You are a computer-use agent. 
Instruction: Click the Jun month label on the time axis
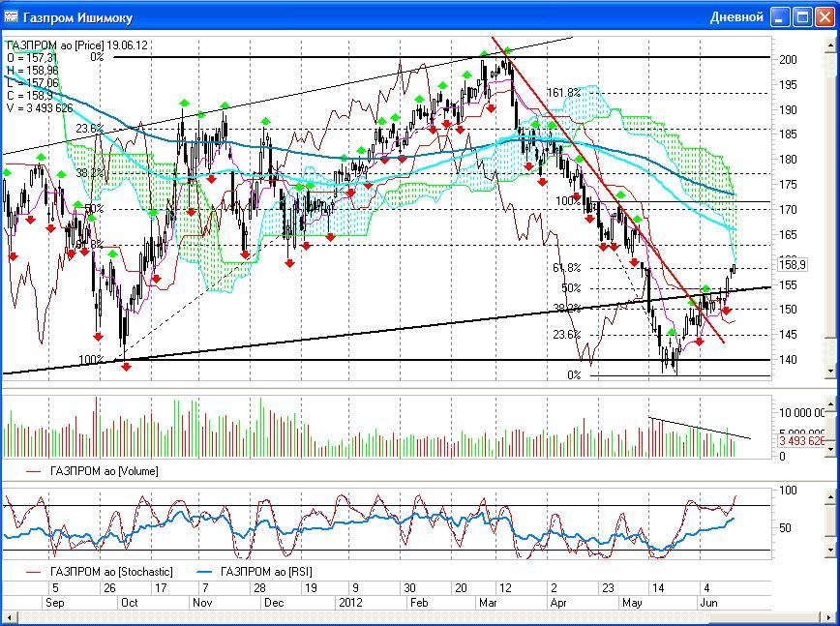[708, 603]
